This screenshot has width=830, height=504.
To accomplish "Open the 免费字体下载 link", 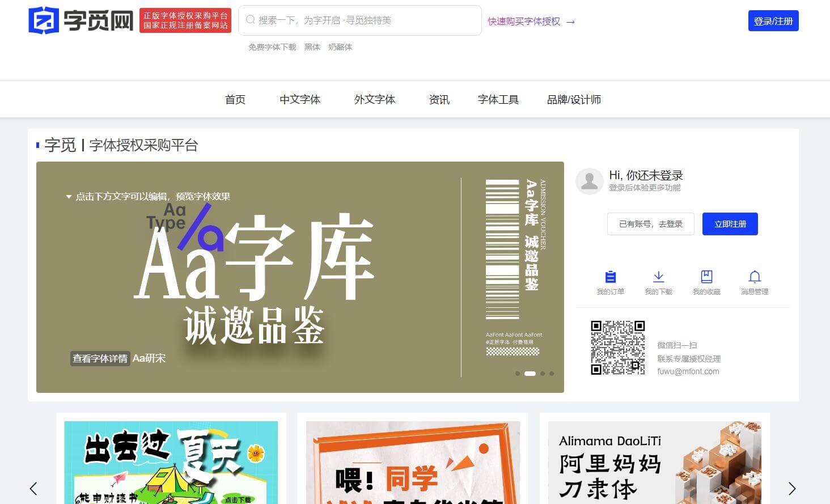I will 272,47.
